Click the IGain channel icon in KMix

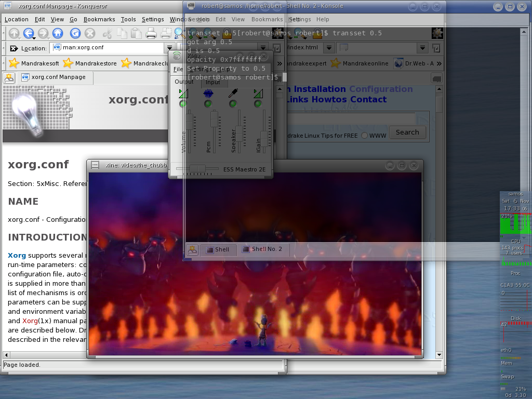coord(258,93)
